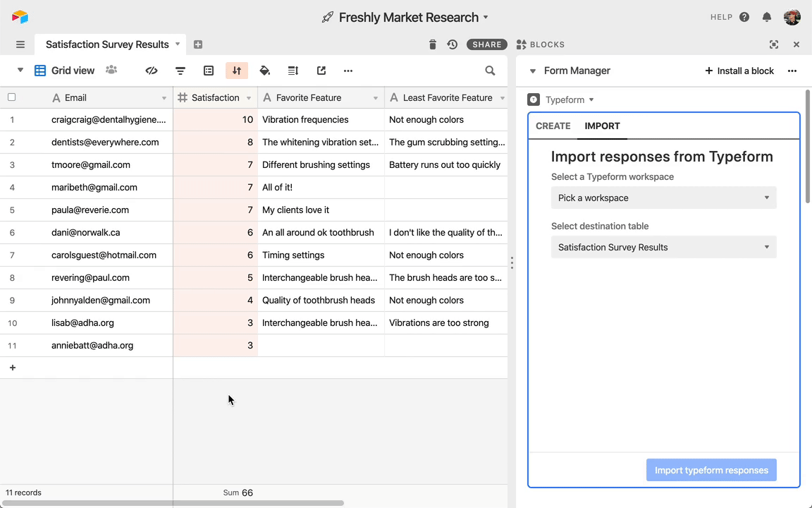Search records with the magnifier icon
The height and width of the screenshot is (508, 812).
[490, 71]
